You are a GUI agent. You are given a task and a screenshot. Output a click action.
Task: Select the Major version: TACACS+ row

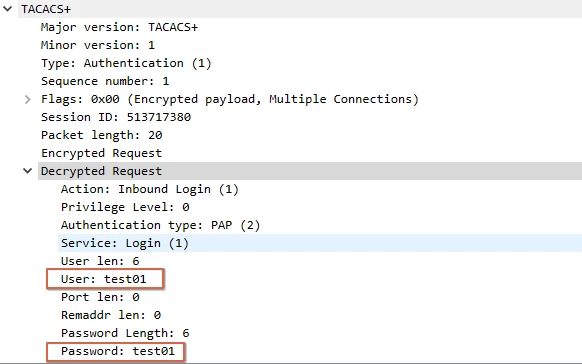click(119, 27)
